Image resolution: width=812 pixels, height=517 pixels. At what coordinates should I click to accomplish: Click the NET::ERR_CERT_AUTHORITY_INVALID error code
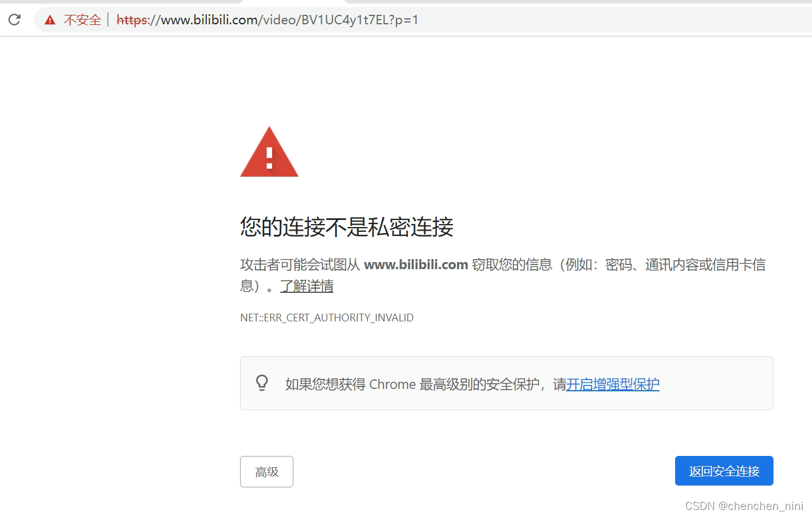tap(327, 318)
